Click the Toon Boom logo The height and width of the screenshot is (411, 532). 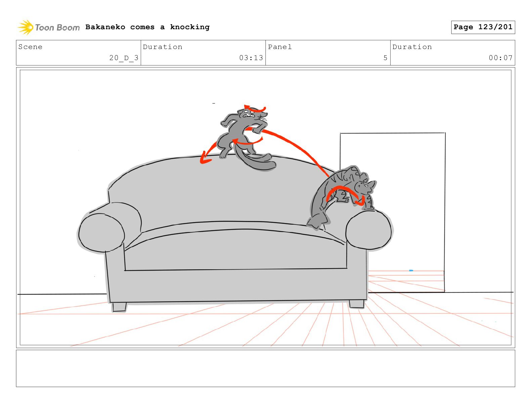[49, 27]
